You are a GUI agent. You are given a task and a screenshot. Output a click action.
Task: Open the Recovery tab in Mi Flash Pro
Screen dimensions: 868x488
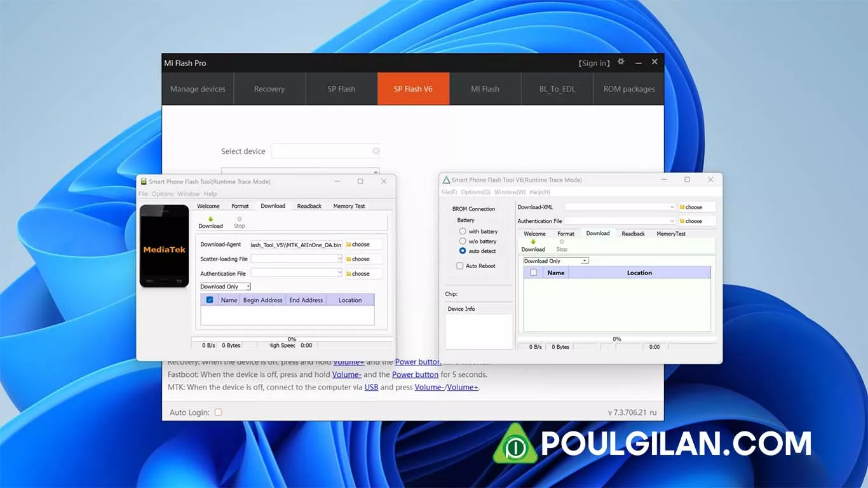click(x=269, y=89)
